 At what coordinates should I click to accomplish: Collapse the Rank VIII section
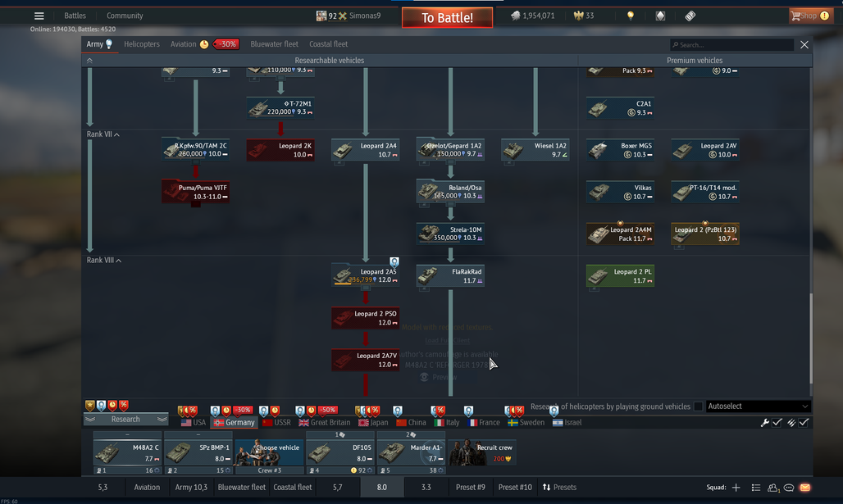pos(104,260)
